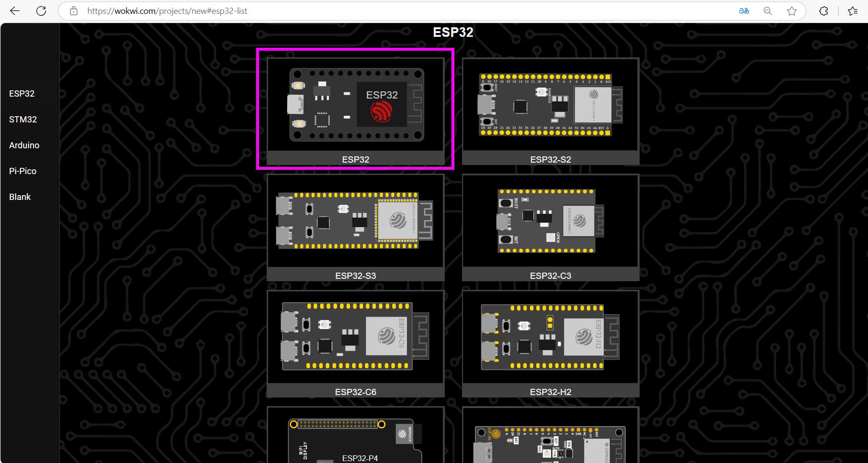Choose the ESP32-H2 board image
The width and height of the screenshot is (868, 463).
[551, 337]
